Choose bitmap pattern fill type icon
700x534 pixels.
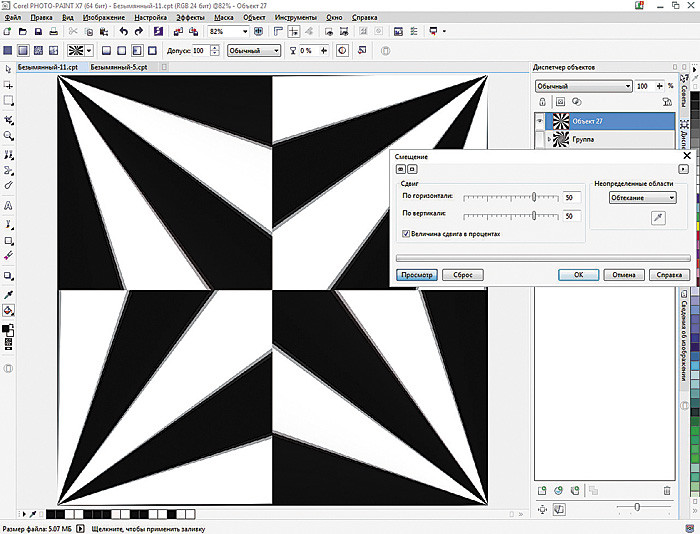click(38, 50)
